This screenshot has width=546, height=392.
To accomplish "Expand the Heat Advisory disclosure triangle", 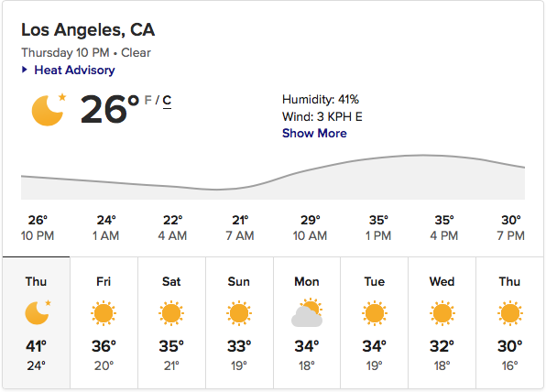I will point(25,70).
